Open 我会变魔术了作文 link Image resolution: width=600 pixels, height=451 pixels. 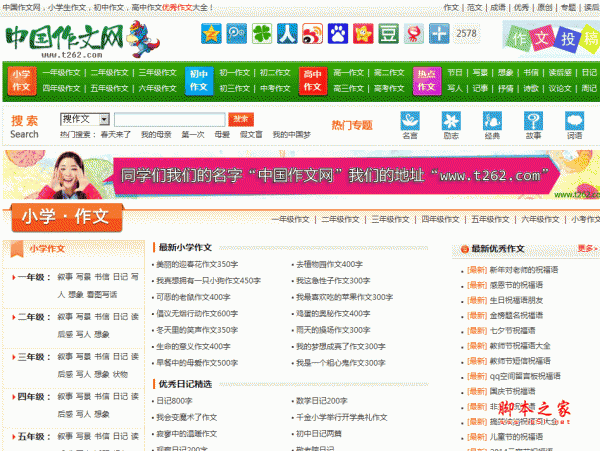(186, 417)
